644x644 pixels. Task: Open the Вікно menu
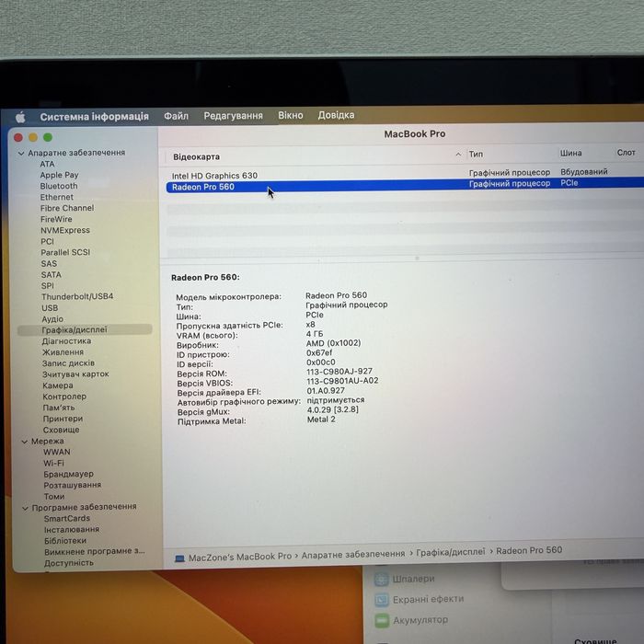click(291, 115)
